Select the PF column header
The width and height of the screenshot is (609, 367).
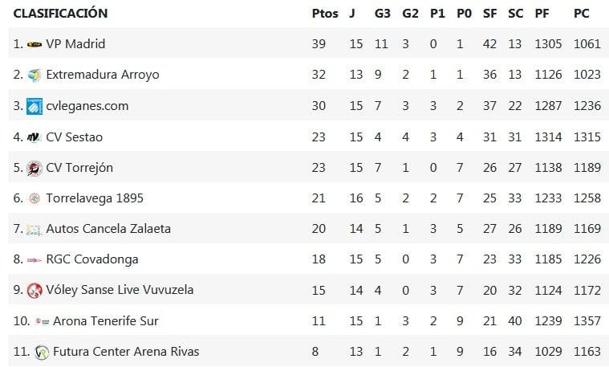coord(542,14)
